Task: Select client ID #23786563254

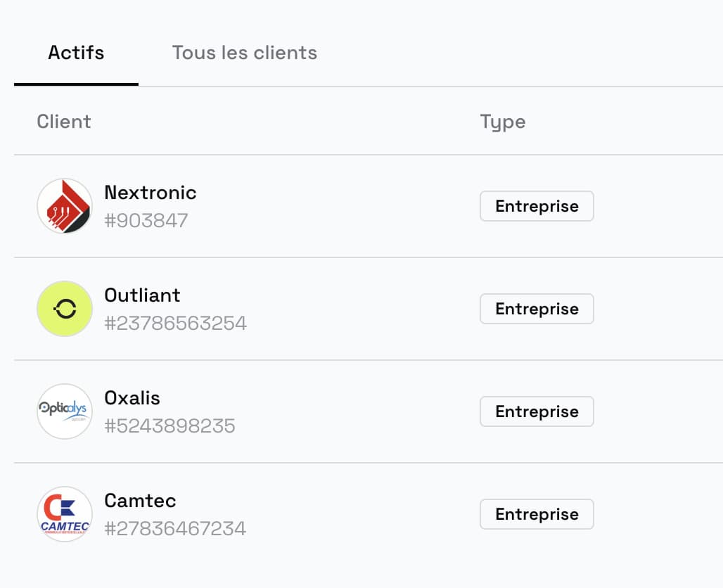Action: (176, 324)
